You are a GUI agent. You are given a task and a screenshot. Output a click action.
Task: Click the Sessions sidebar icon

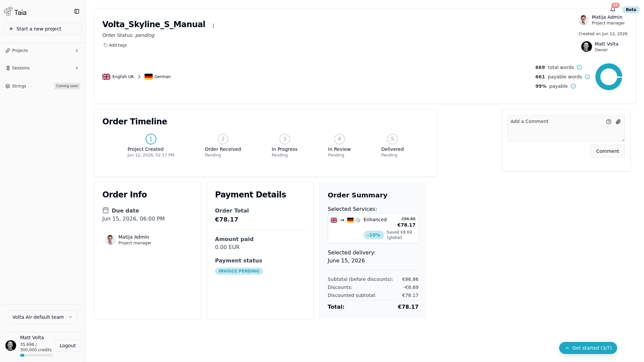[x=8, y=68]
